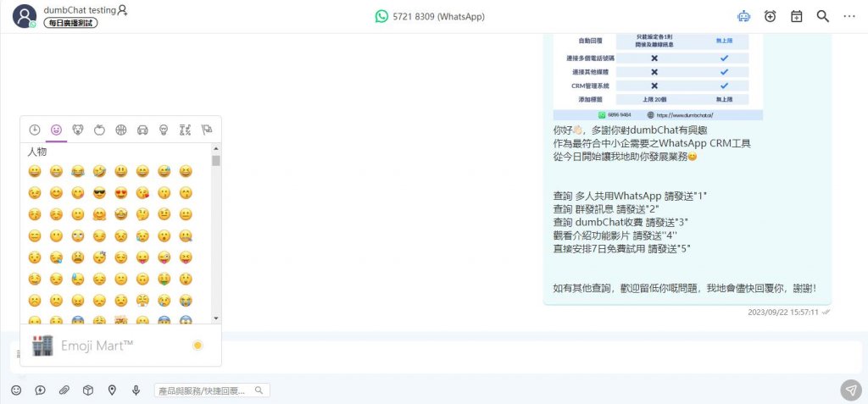Click line 查詢 dumbChat收費 請發送"3"
Screen dimensions: 868x404
tap(620, 222)
